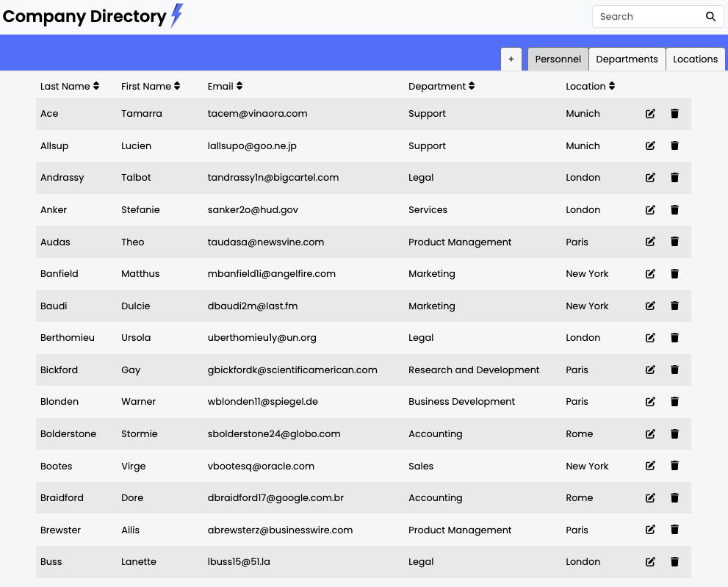The image size is (728, 587).
Task: Click the edit icon for Tamarra Ace
Action: click(650, 114)
